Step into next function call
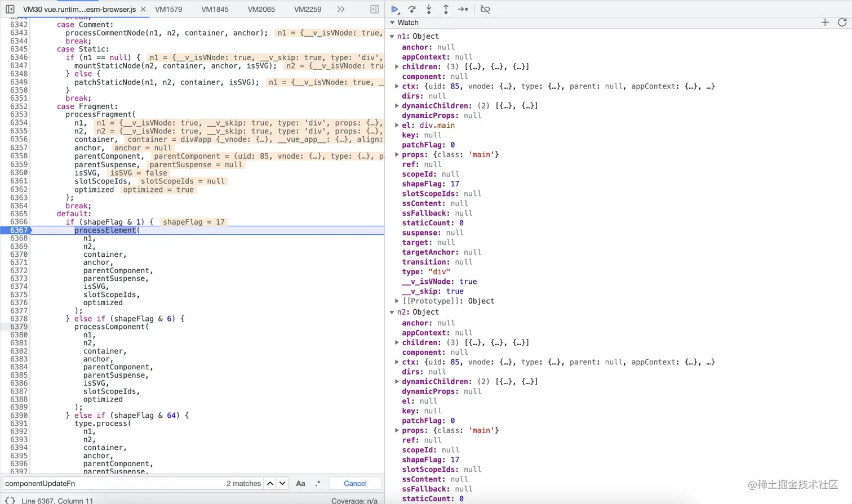This screenshot has height=504, width=852. point(429,9)
